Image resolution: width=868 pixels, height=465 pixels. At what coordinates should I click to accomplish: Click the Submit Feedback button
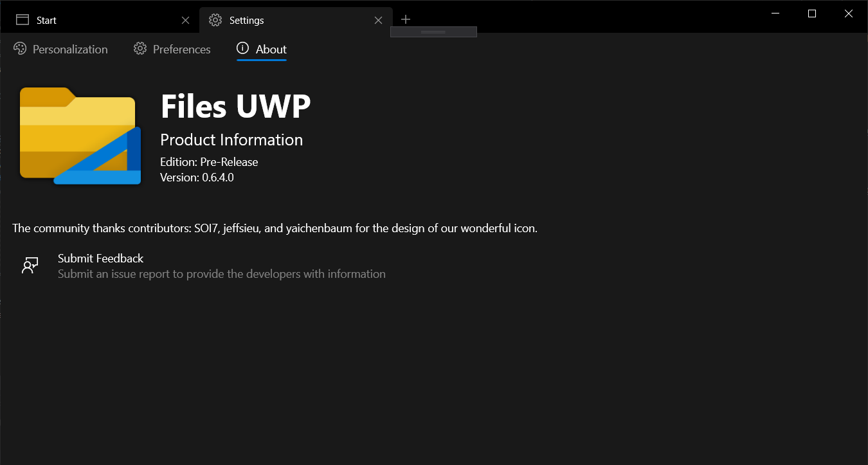coord(203,266)
